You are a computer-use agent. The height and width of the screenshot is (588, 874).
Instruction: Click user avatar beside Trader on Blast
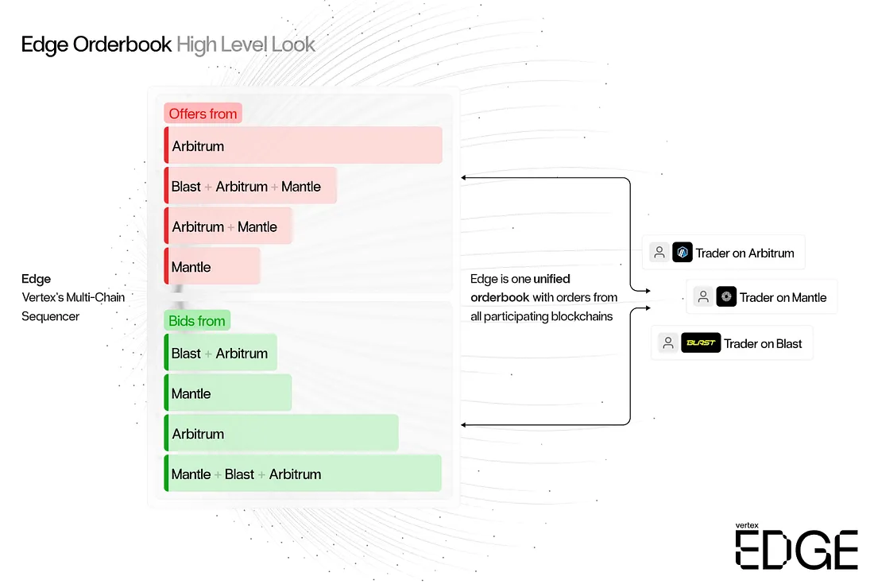[x=667, y=342]
